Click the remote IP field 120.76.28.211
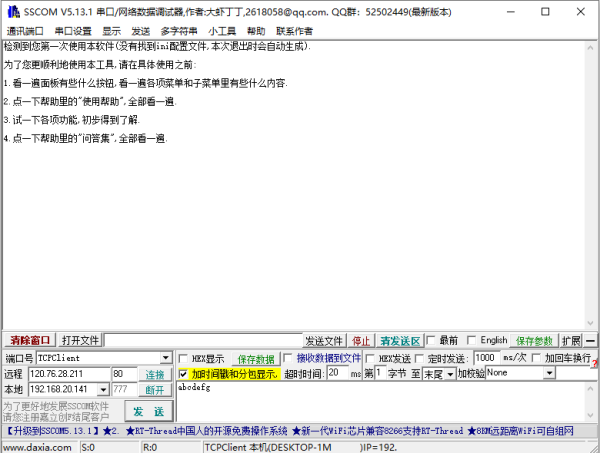Screen dimensions: 600x453 (x=69, y=374)
